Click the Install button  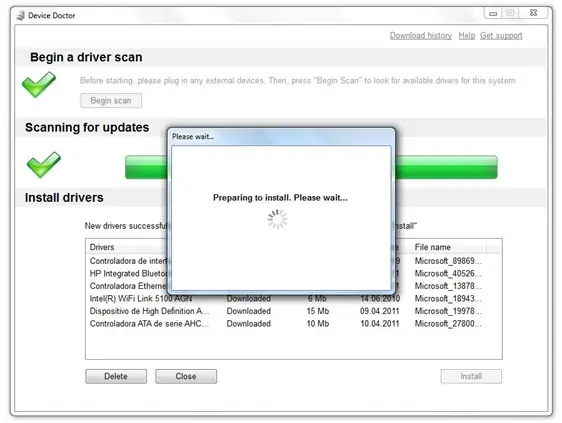(471, 376)
